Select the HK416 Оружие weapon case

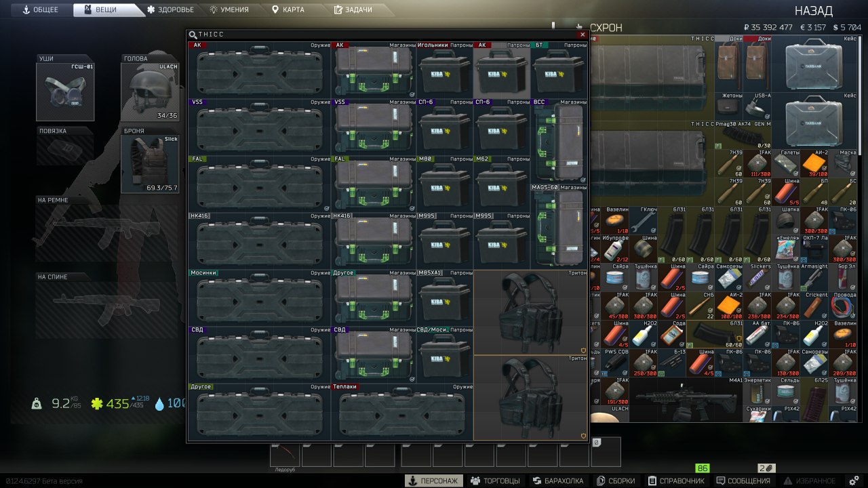point(259,241)
